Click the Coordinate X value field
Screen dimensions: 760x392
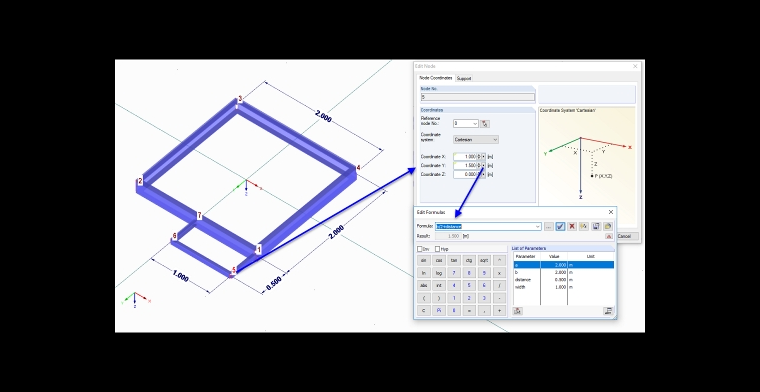tap(465, 157)
